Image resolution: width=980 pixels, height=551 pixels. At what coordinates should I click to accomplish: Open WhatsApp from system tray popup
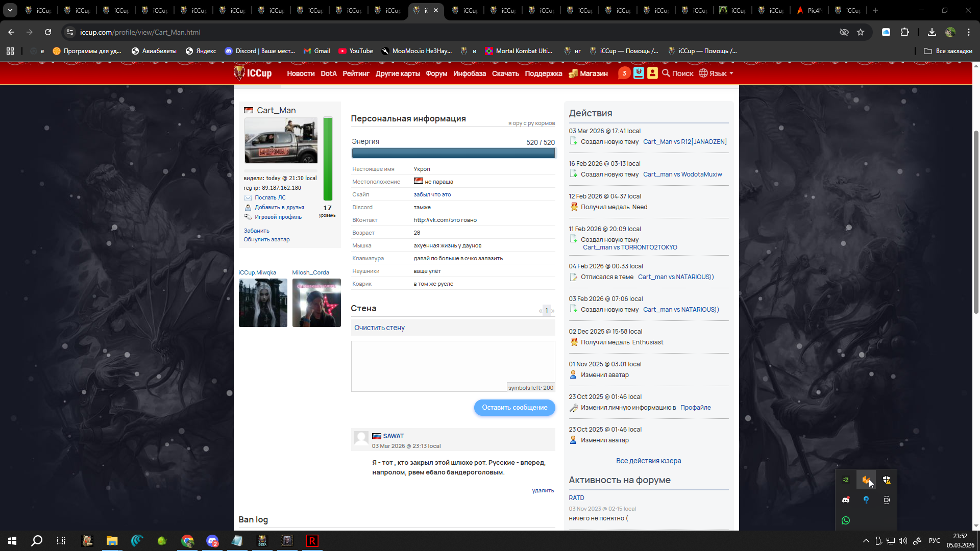pyautogui.click(x=846, y=520)
